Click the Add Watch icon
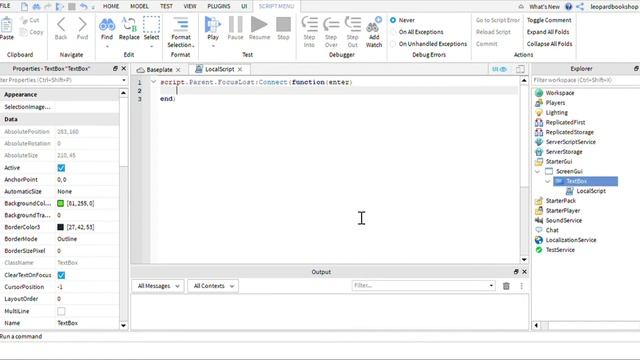Screen dimensions: 640x360 [x=373, y=24]
